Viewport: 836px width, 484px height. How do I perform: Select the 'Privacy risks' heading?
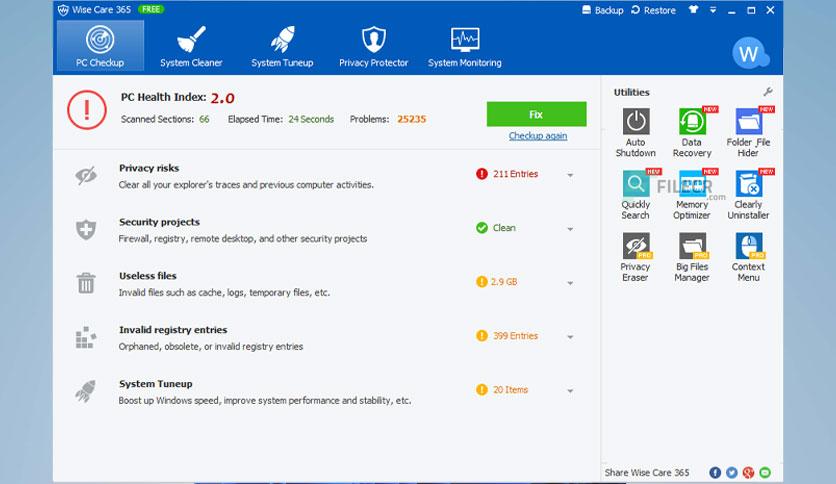tap(149, 168)
